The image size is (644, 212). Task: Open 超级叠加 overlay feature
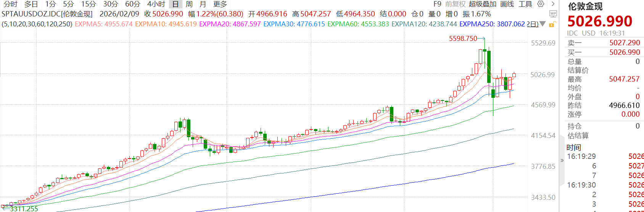483,4
